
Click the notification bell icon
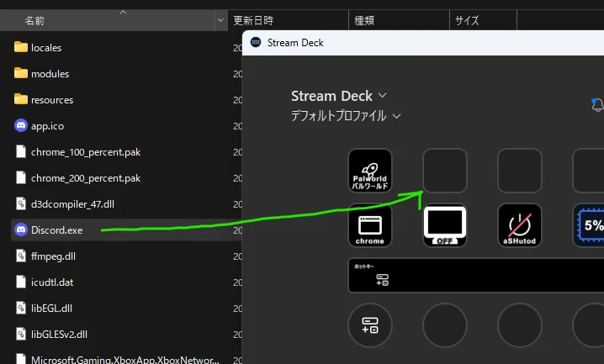[x=597, y=104]
